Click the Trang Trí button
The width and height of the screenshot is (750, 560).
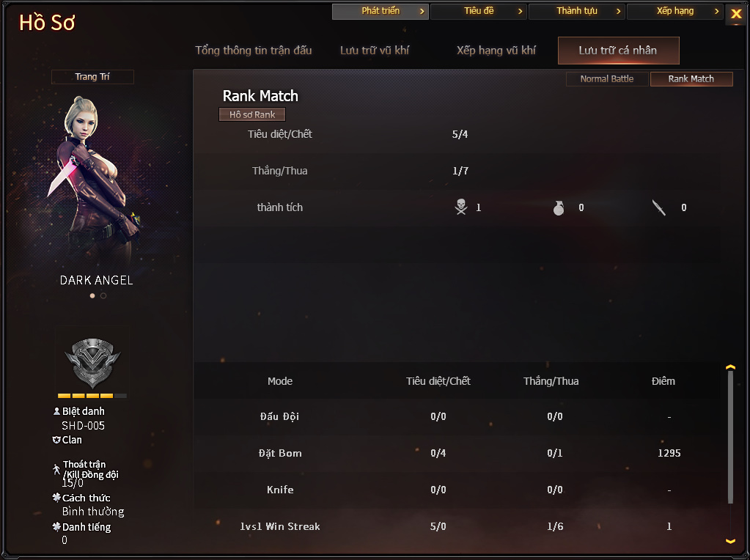tap(92, 76)
